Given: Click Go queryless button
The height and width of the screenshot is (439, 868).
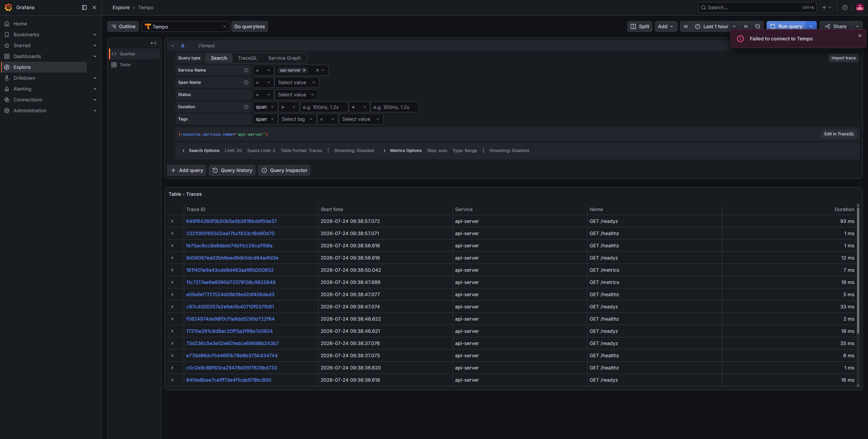Looking at the screenshot, I should 249,26.
